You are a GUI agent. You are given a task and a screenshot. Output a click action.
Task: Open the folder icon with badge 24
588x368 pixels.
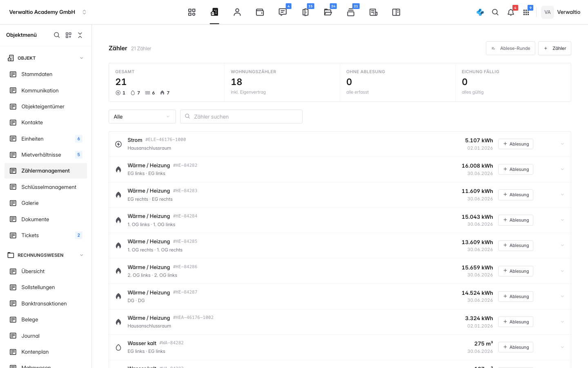pyautogui.click(x=328, y=12)
